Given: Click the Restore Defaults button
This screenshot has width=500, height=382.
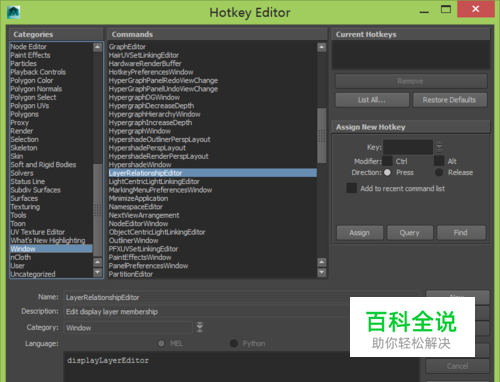Looking at the screenshot, I should [450, 100].
